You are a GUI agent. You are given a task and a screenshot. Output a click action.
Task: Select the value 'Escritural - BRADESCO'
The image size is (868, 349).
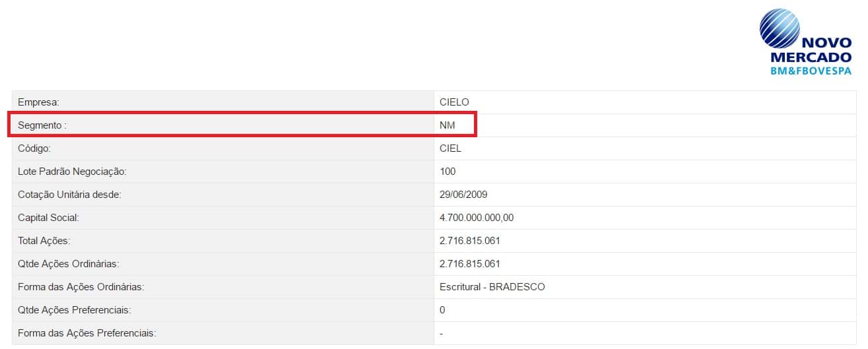click(x=492, y=287)
